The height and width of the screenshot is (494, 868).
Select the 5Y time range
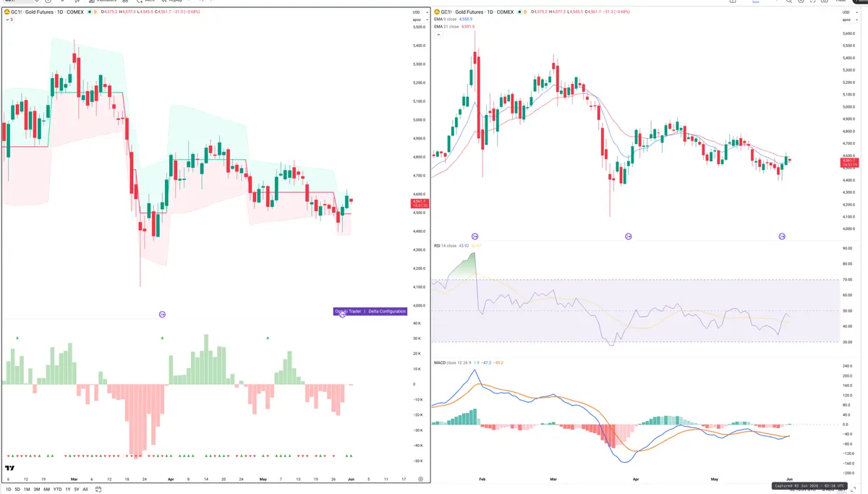coord(77,490)
